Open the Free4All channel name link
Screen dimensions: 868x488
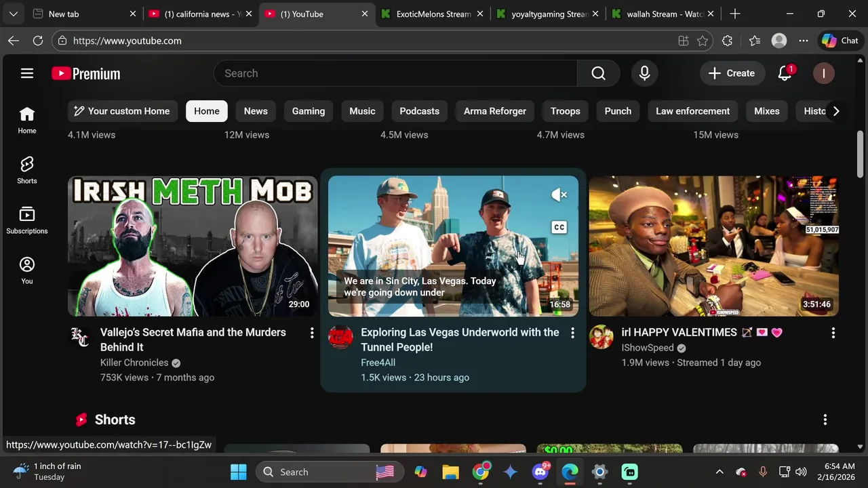click(378, 363)
